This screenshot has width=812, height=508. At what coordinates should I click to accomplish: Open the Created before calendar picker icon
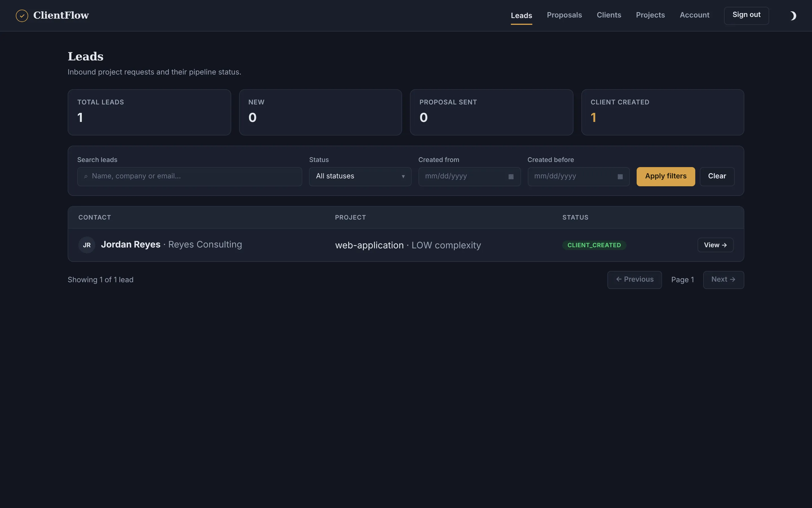pos(620,177)
